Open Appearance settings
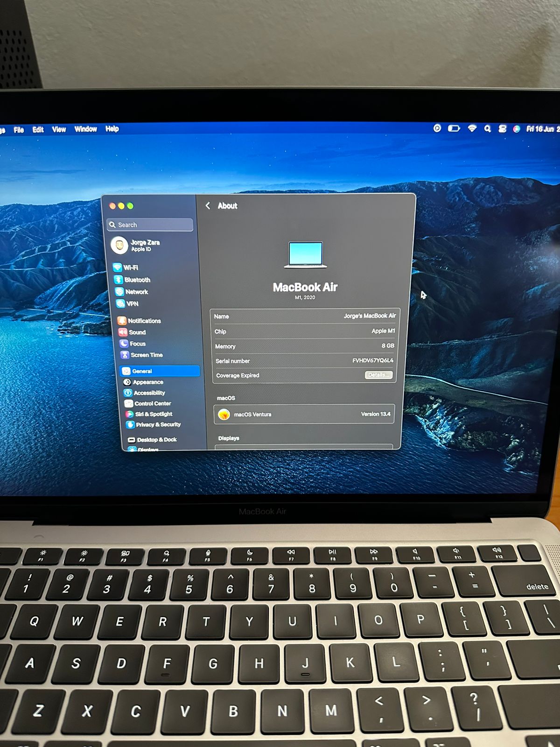The image size is (560, 747). click(143, 382)
